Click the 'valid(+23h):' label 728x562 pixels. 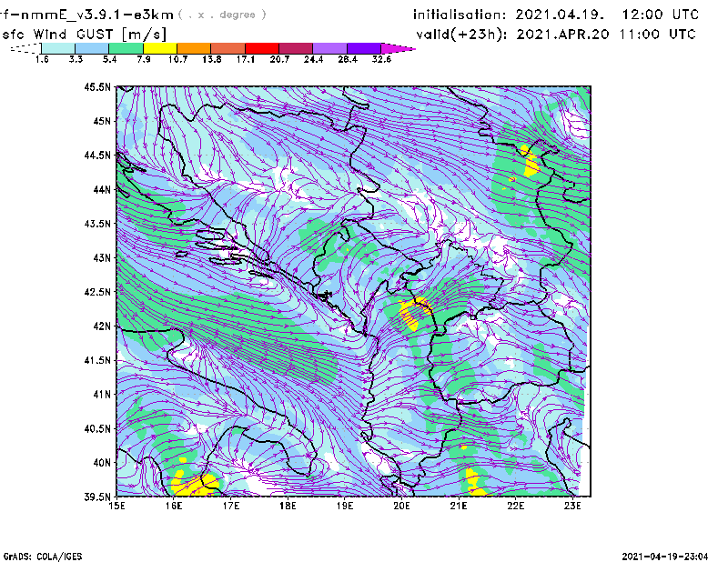462,35
